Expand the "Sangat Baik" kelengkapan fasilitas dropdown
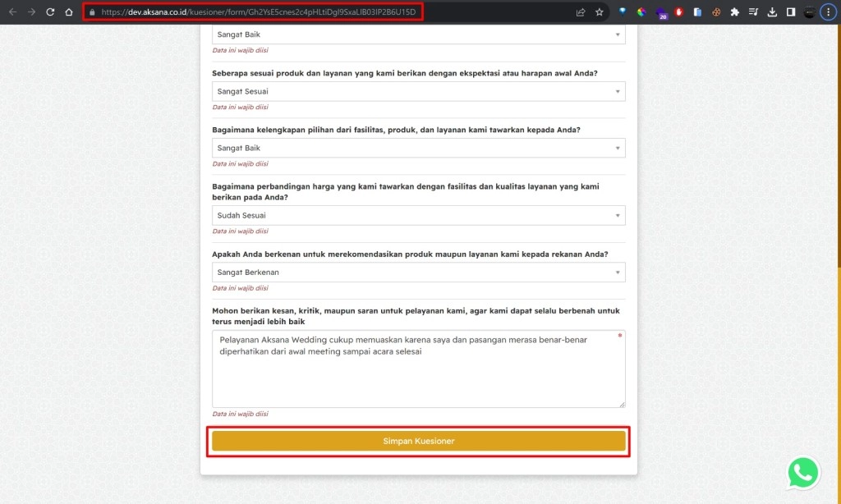Screen dimensions: 841x504 [418, 148]
